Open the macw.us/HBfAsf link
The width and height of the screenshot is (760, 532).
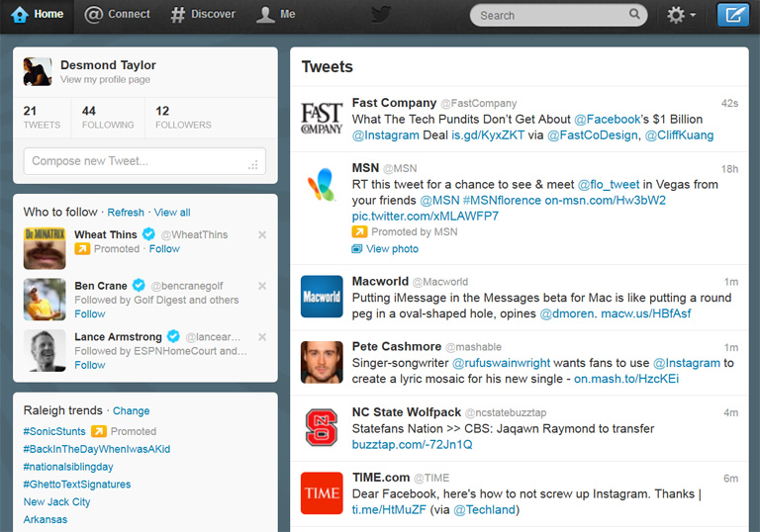645,313
